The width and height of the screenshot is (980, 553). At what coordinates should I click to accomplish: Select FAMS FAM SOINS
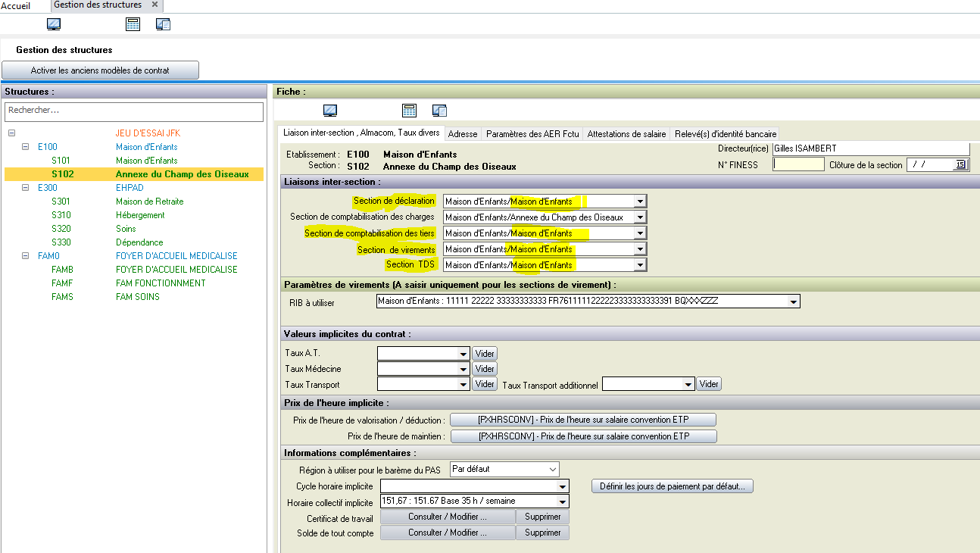134,297
